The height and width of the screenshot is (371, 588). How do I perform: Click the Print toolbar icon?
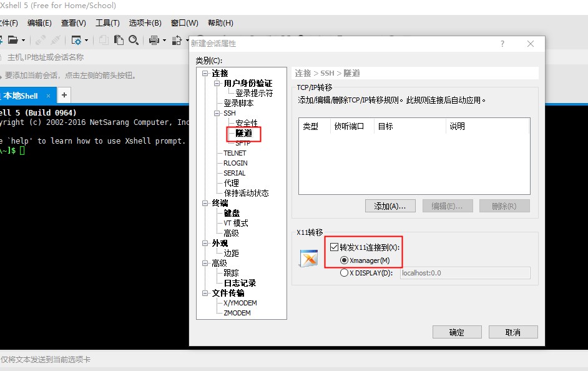[155, 40]
